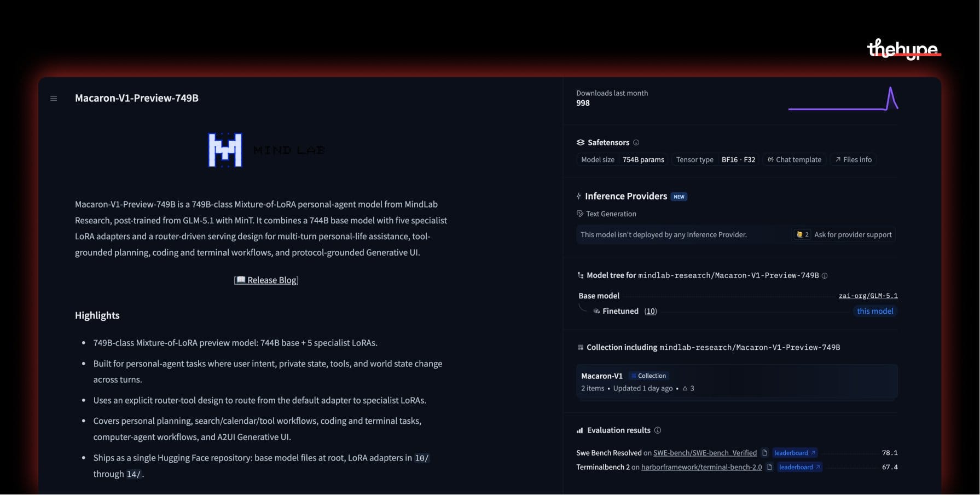Click the 'Tensor type' label
The image size is (980, 495).
click(694, 159)
